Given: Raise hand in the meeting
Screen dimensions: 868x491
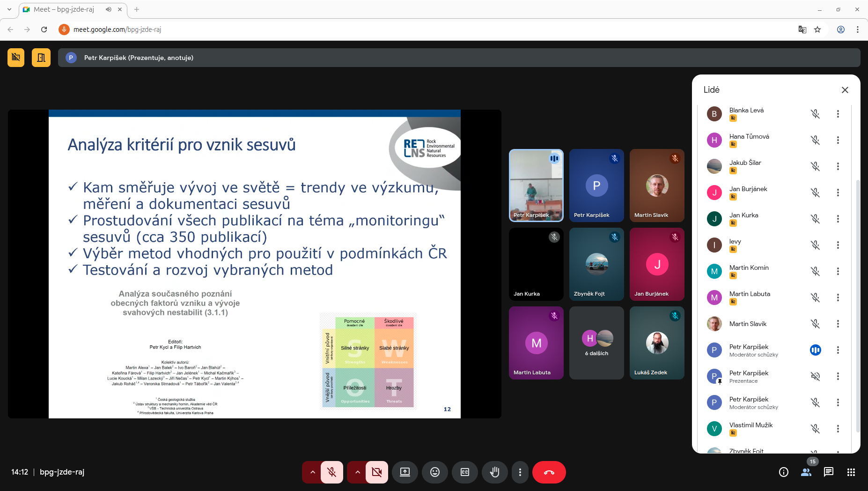Looking at the screenshot, I should pyautogui.click(x=494, y=472).
